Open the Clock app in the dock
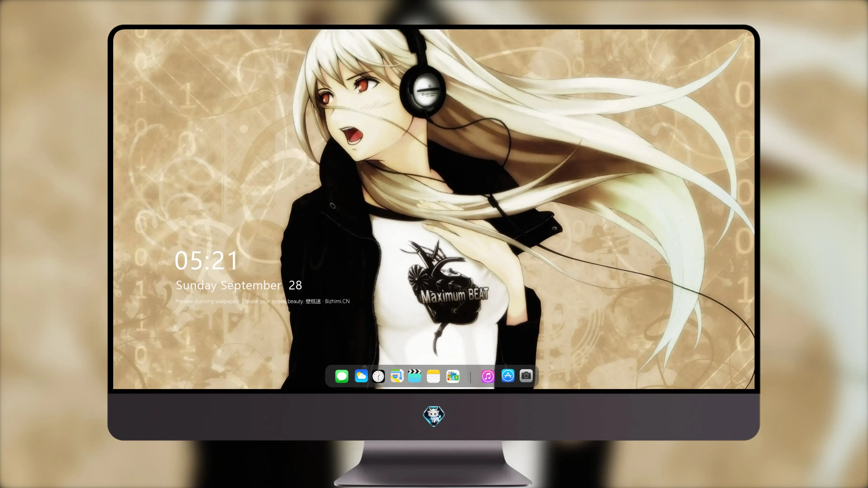This screenshot has width=868, height=488. [x=378, y=376]
